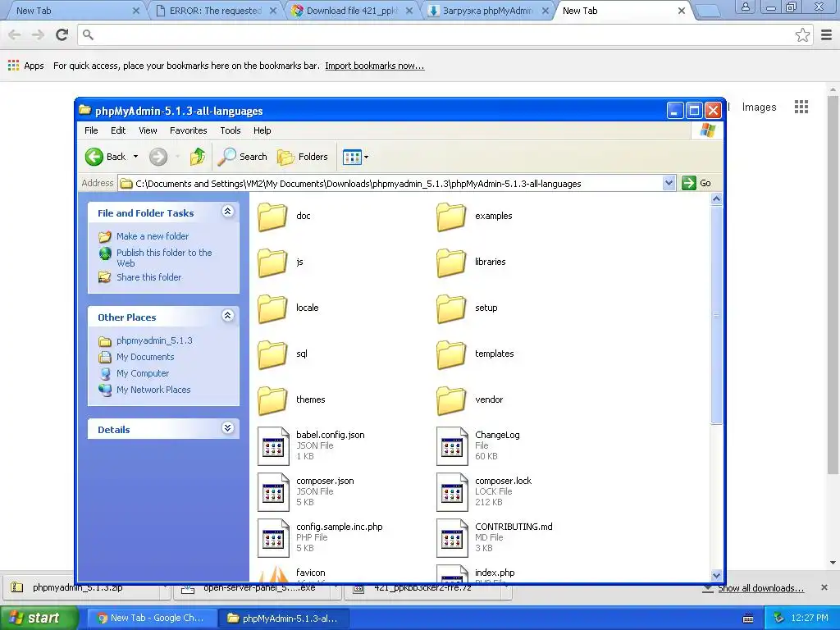Open My Documents in Other Places
Image resolution: width=840 pixels, height=630 pixels.
pos(145,358)
